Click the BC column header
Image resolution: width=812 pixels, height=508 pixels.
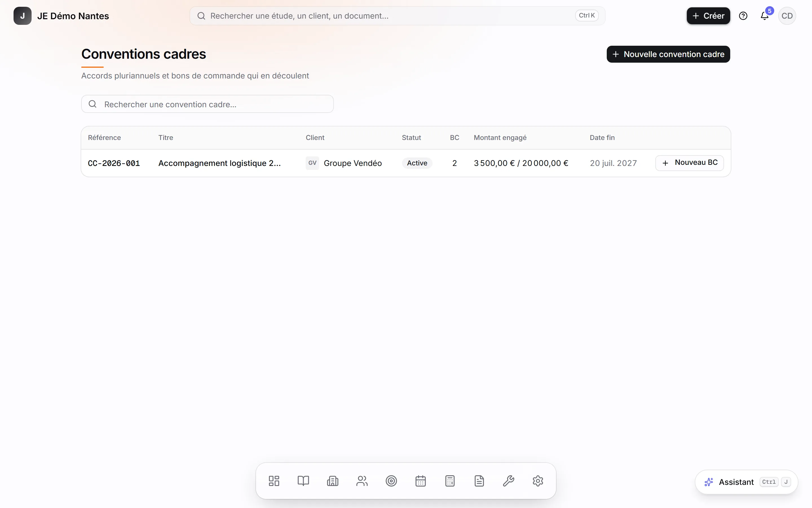pos(454,138)
